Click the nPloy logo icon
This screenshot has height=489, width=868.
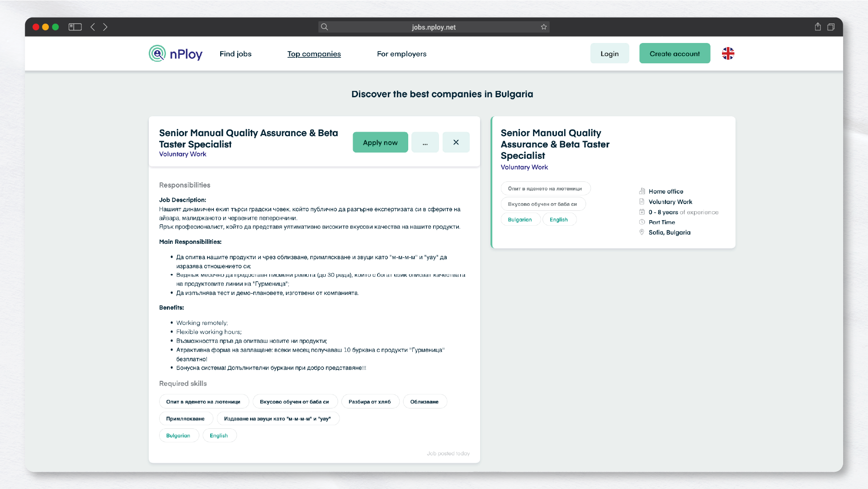click(157, 53)
